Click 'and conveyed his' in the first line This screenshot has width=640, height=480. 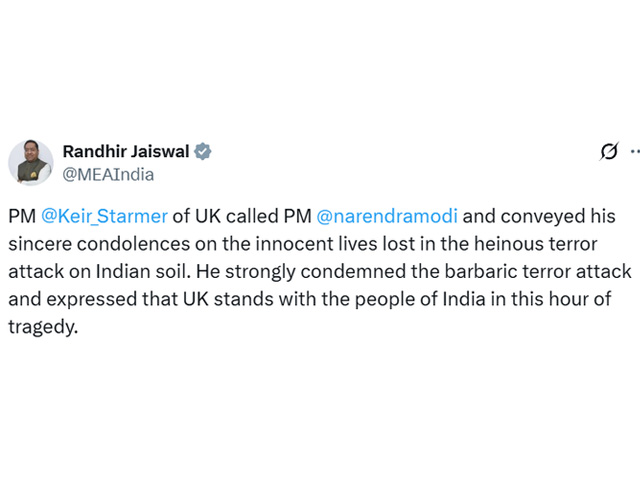pyautogui.click(x=539, y=216)
